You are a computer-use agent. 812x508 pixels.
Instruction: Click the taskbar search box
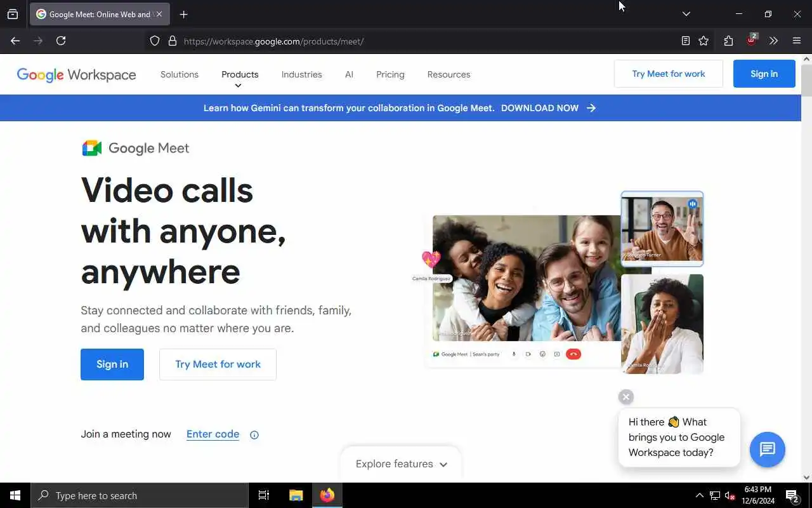pos(140,495)
